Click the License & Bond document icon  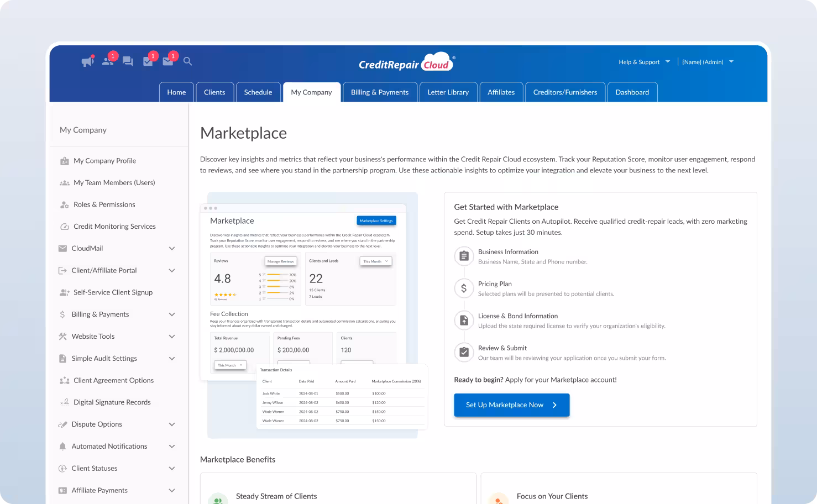coord(464,320)
